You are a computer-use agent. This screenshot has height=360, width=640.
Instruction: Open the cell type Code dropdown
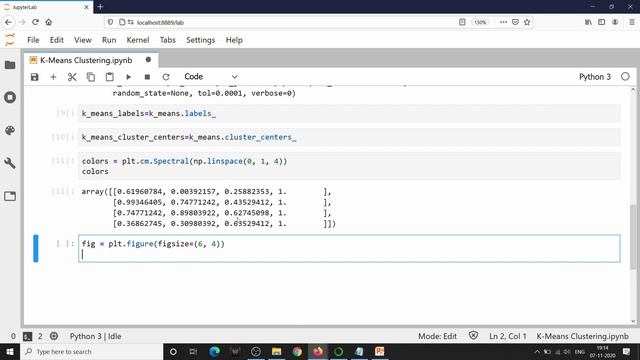(211, 77)
